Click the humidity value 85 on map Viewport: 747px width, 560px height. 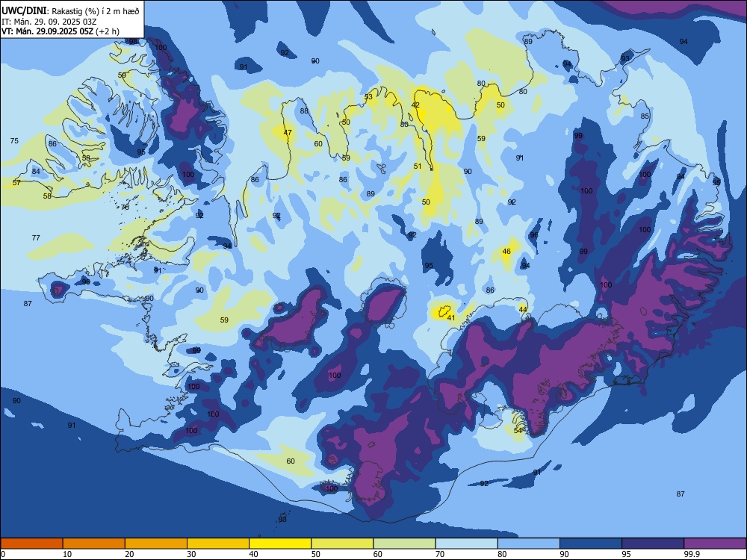(x=645, y=116)
